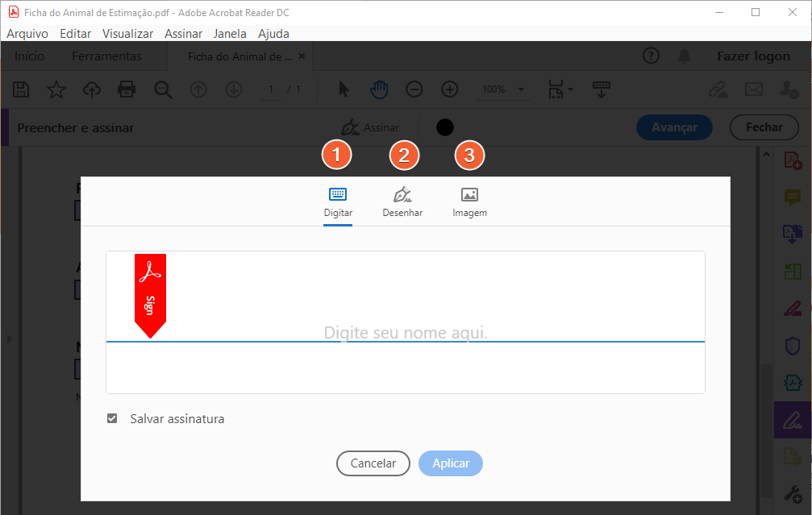Click the Save file icon
This screenshot has height=515, width=812.
point(20,89)
